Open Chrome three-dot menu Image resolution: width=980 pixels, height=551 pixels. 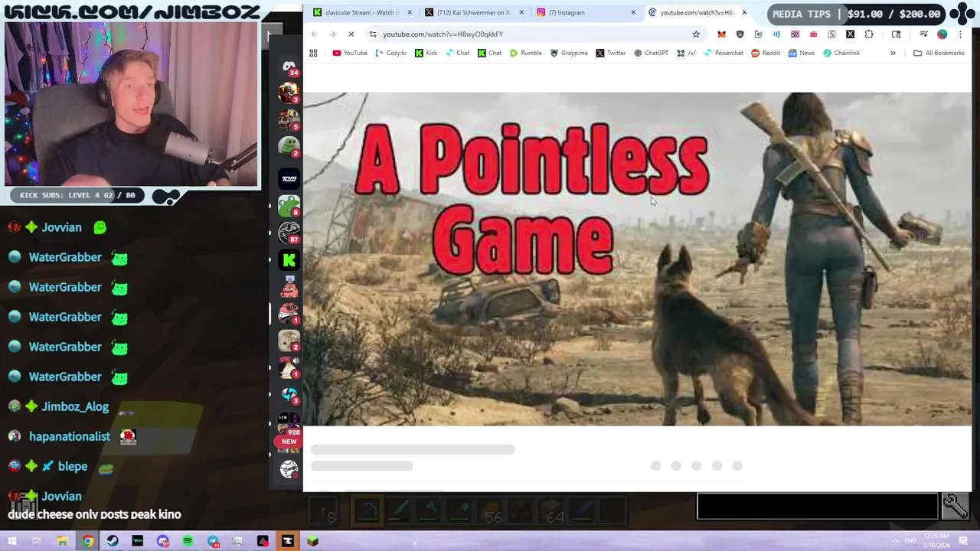click(x=960, y=34)
